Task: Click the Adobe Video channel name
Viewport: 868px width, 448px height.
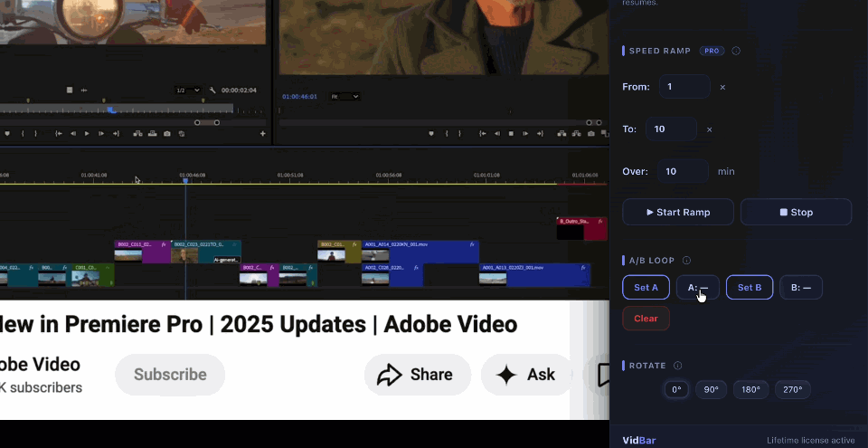Action: (40, 365)
